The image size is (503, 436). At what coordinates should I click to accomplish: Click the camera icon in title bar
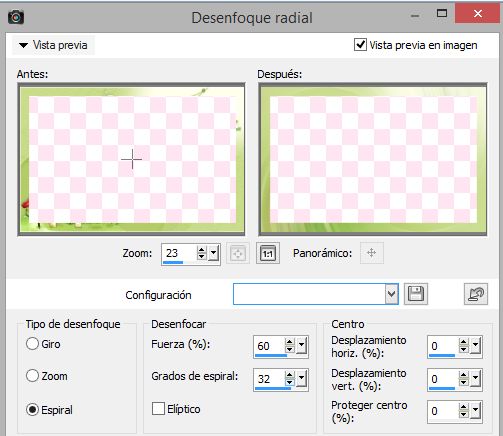(x=16, y=17)
